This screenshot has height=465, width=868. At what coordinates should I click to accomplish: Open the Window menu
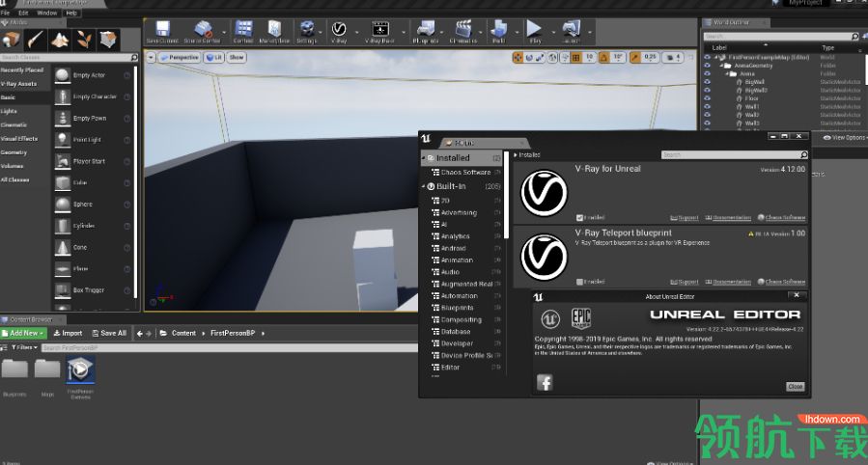47,13
